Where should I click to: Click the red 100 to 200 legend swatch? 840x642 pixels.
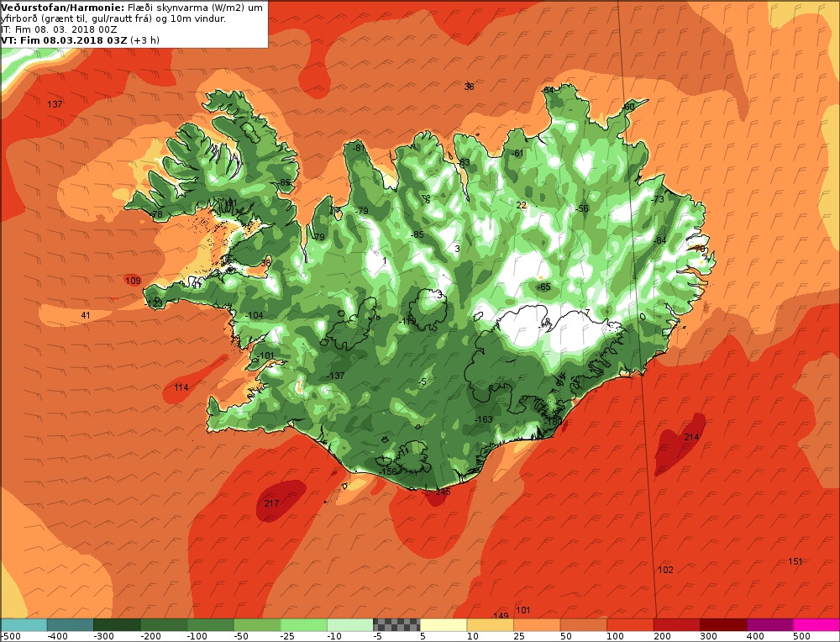pos(630,625)
